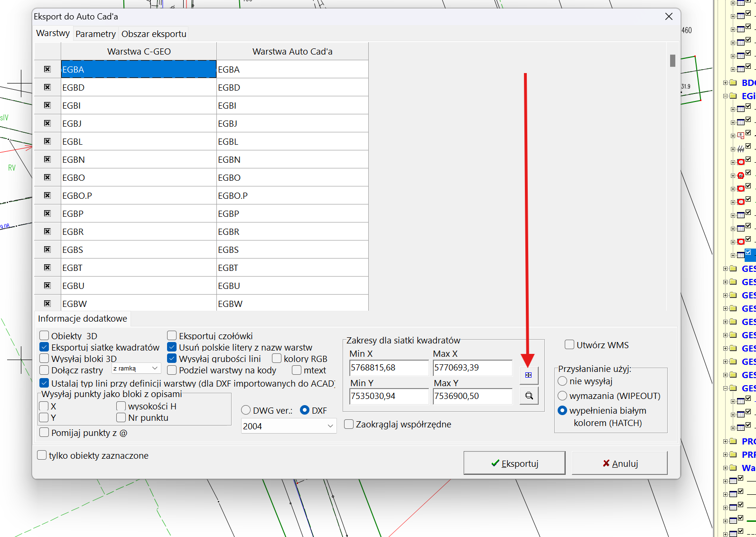The image size is (756, 537).
Task: Select the EGBA cell in Warstwa C-GEO column
Action: click(x=139, y=69)
